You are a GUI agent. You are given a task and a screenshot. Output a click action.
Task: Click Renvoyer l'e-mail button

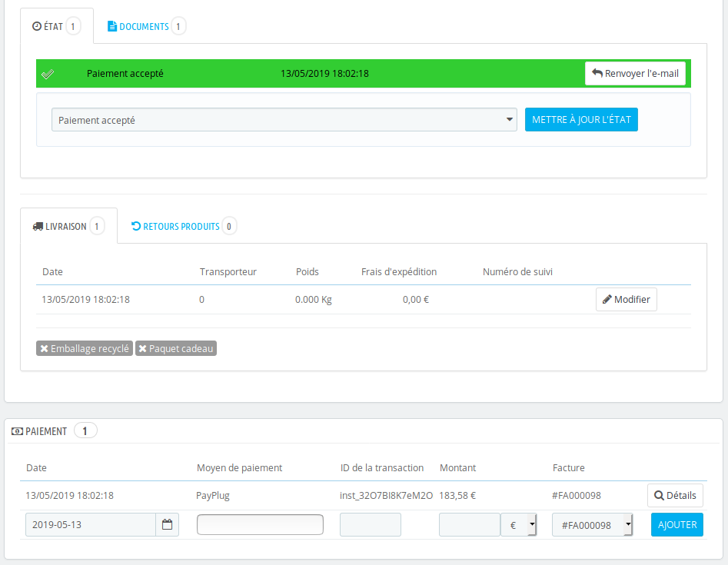pos(635,74)
